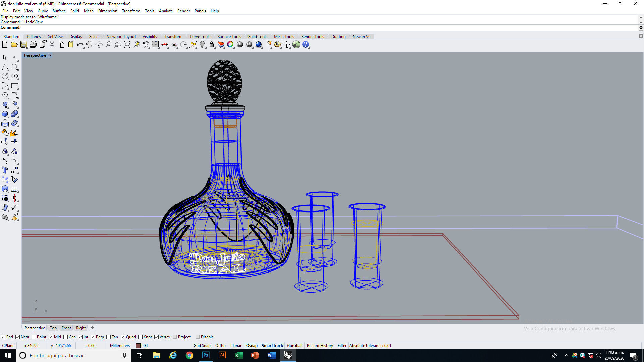Enable the Tan osnap checkbox
This screenshot has height=362, width=644.
108,337
